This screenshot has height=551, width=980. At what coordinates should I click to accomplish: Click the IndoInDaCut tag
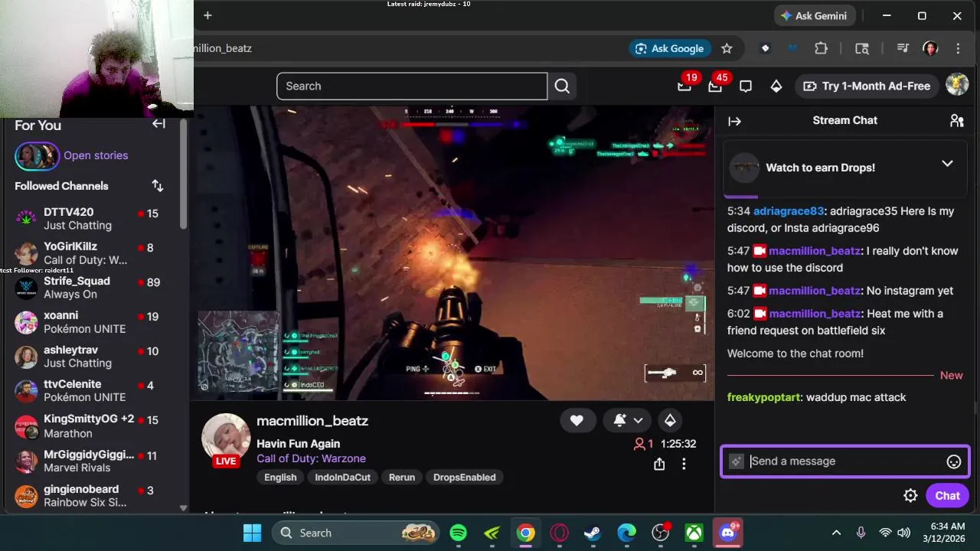[x=342, y=478]
